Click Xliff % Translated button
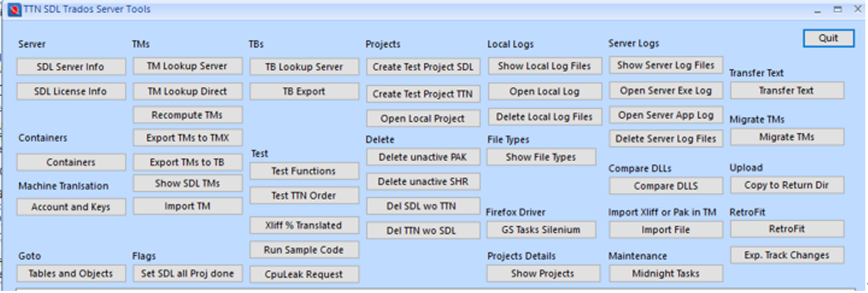This screenshot has height=293, width=868. click(304, 225)
